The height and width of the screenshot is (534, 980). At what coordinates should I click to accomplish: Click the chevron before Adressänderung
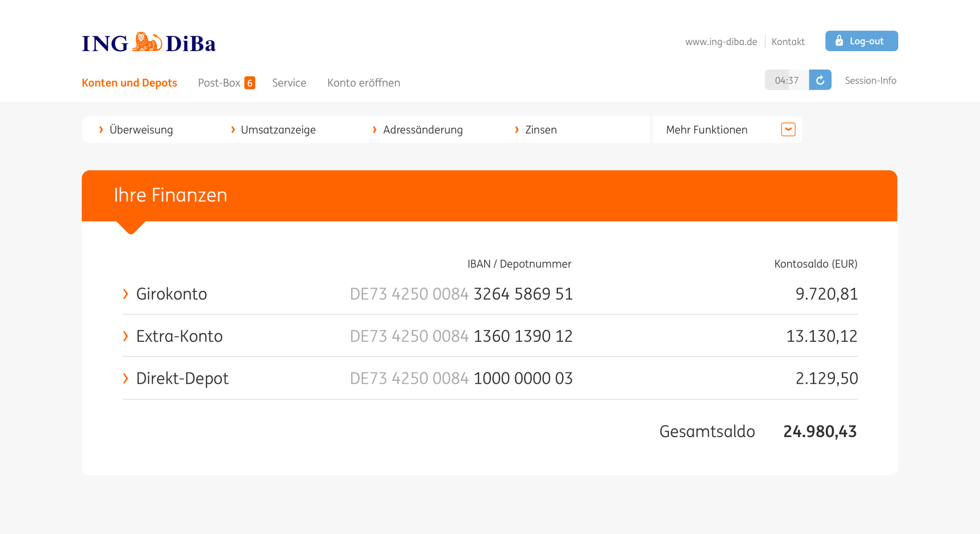(x=375, y=130)
